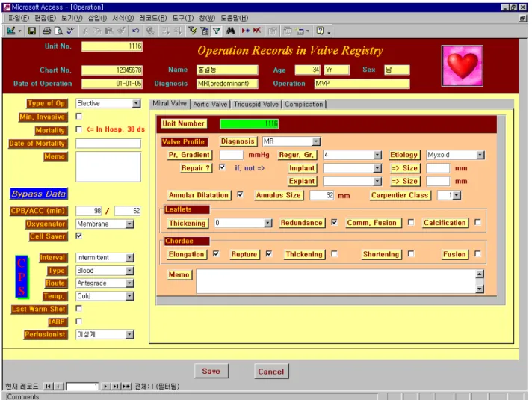Click the Save button
Image resolution: width=532 pixels, height=400 pixels.
(x=211, y=371)
